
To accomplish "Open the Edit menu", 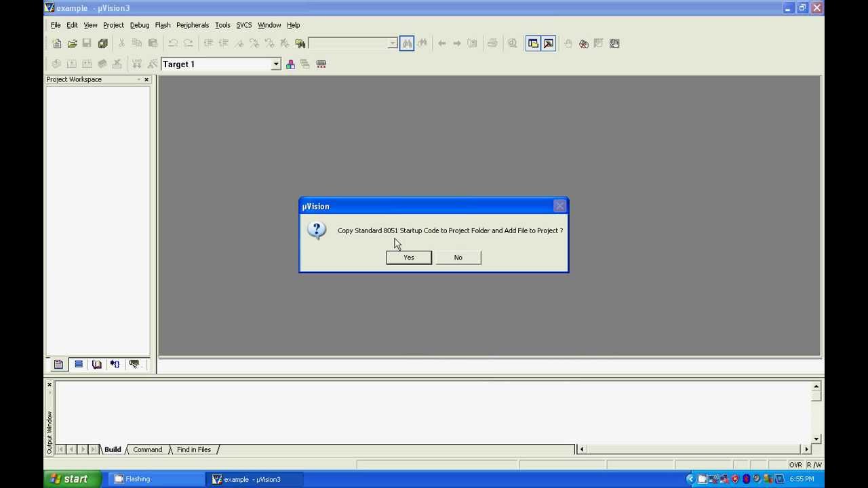I will [72, 25].
